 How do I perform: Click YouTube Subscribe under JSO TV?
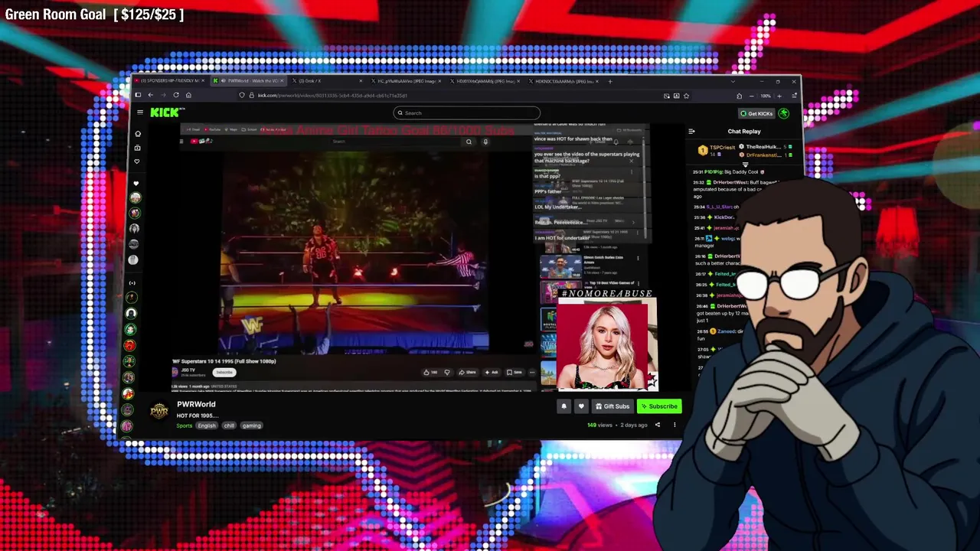point(224,373)
